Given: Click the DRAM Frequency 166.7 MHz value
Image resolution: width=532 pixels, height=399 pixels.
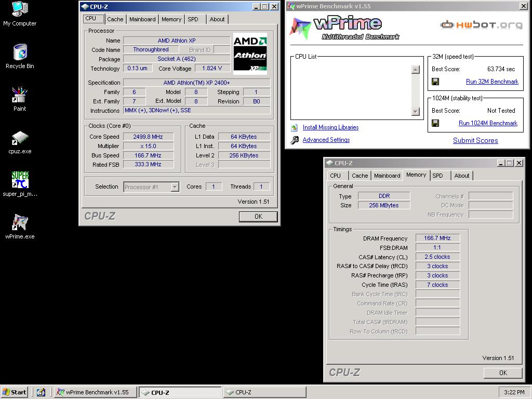Looking at the screenshot, I should pos(437,238).
